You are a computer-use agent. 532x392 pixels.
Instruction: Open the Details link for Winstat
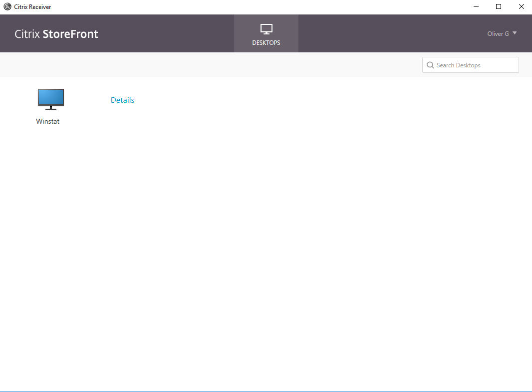pyautogui.click(x=122, y=100)
